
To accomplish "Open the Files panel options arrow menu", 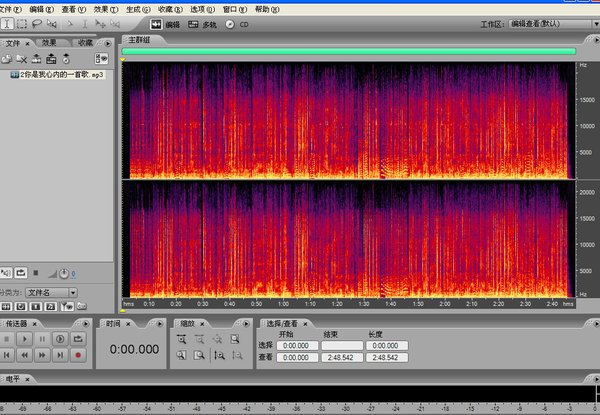I will (108, 43).
